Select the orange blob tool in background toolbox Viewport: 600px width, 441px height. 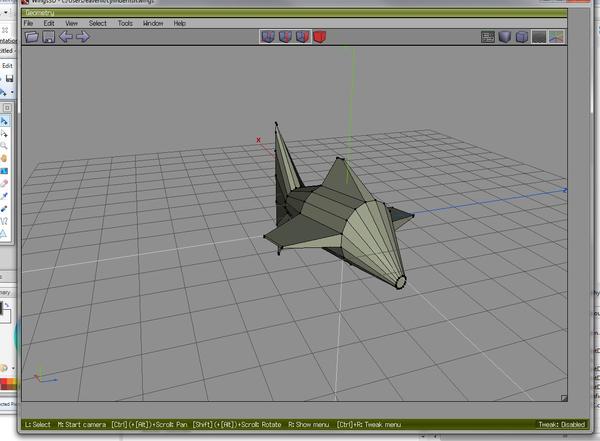point(4,158)
